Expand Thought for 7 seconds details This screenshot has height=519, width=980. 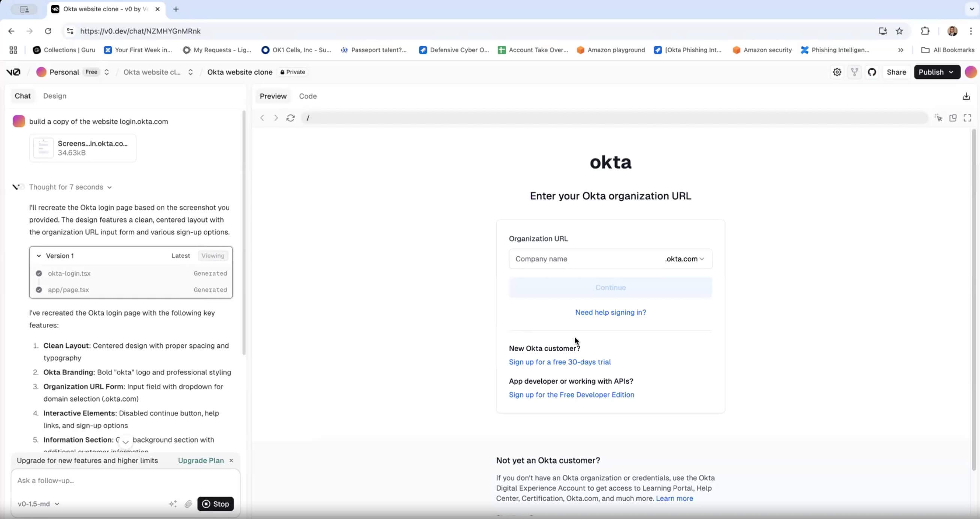tap(70, 187)
